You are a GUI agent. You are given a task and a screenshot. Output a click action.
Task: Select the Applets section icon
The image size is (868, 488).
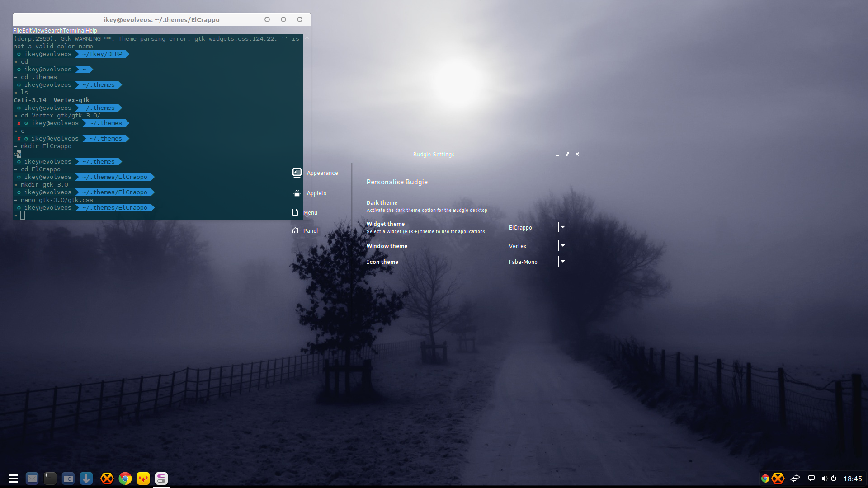pyautogui.click(x=297, y=193)
